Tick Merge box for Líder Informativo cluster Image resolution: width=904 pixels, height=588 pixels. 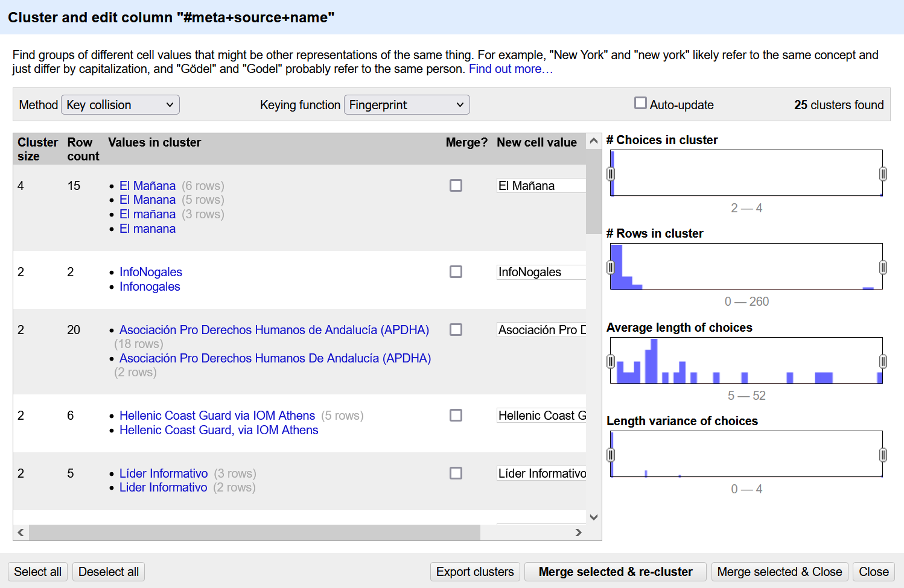(x=456, y=473)
